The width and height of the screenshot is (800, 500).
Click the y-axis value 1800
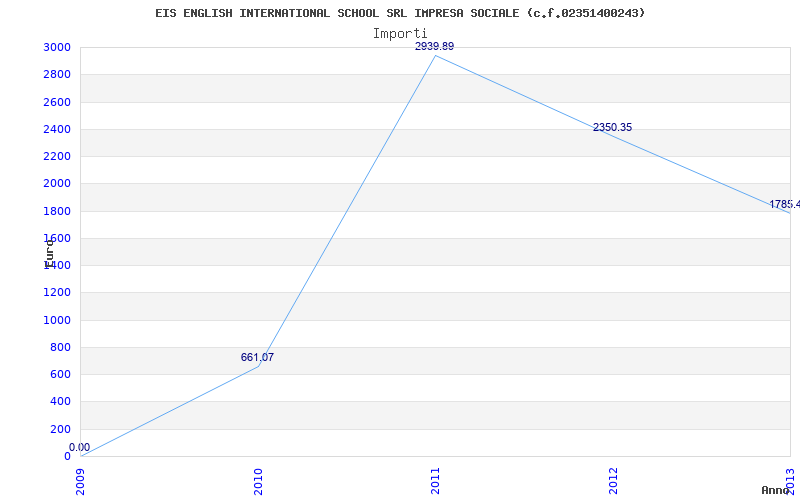58,211
